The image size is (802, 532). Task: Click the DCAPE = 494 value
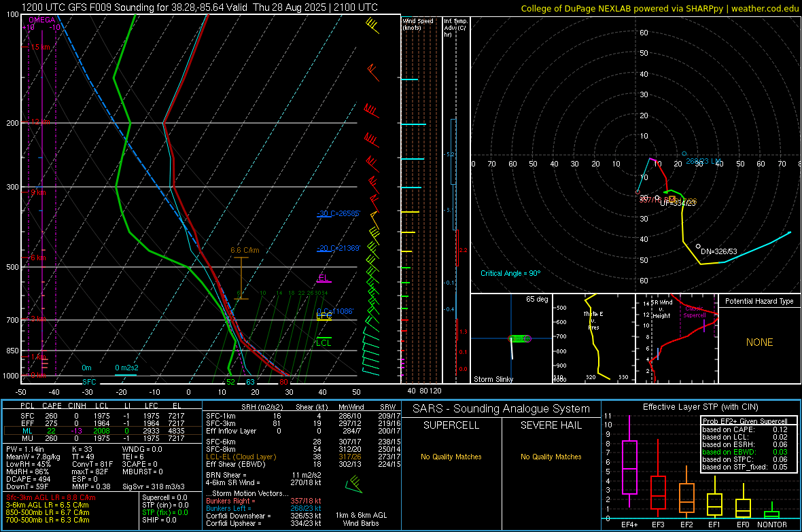click(x=28, y=479)
